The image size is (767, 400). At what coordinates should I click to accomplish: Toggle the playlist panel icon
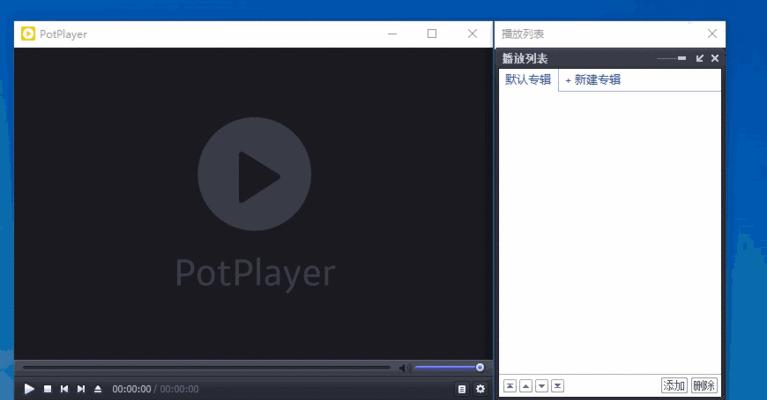461,389
